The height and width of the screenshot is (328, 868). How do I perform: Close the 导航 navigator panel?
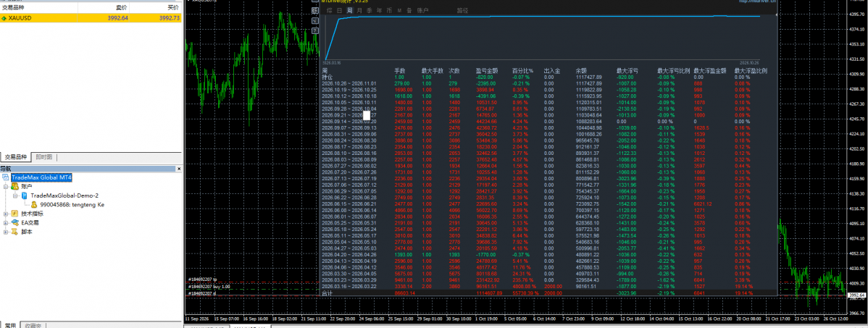click(179, 169)
